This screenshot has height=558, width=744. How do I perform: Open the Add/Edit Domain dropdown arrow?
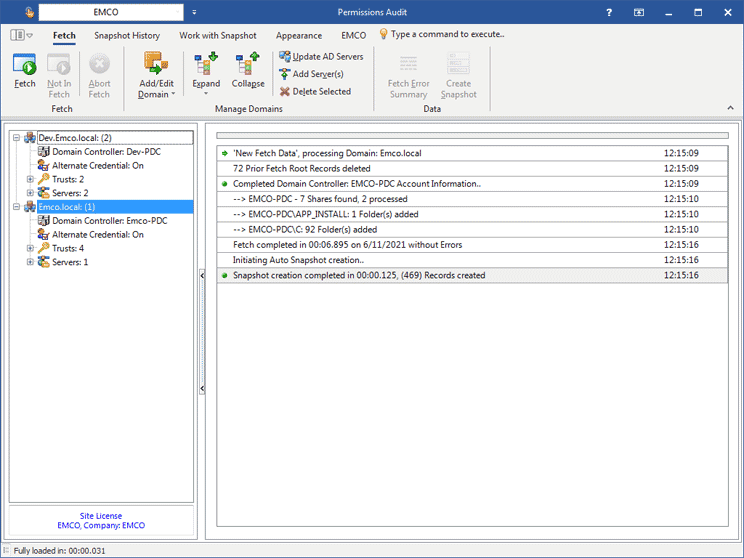coord(173,95)
